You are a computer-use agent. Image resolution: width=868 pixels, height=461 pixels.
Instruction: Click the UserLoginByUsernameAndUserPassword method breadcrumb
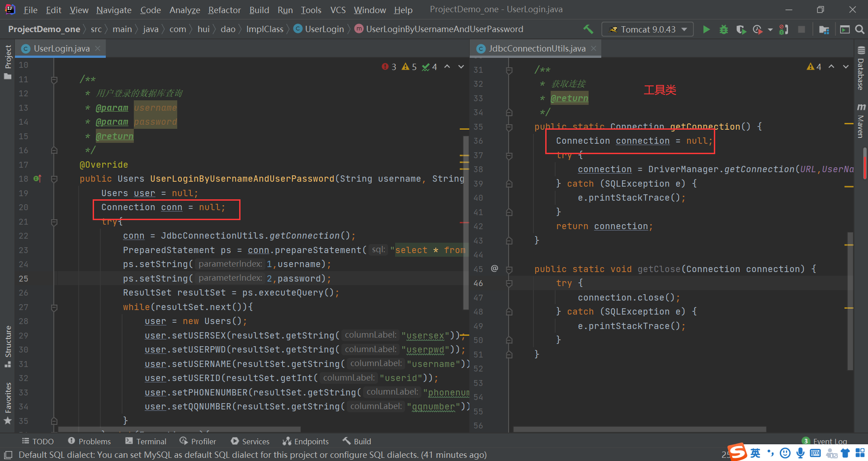pyautogui.click(x=439, y=29)
